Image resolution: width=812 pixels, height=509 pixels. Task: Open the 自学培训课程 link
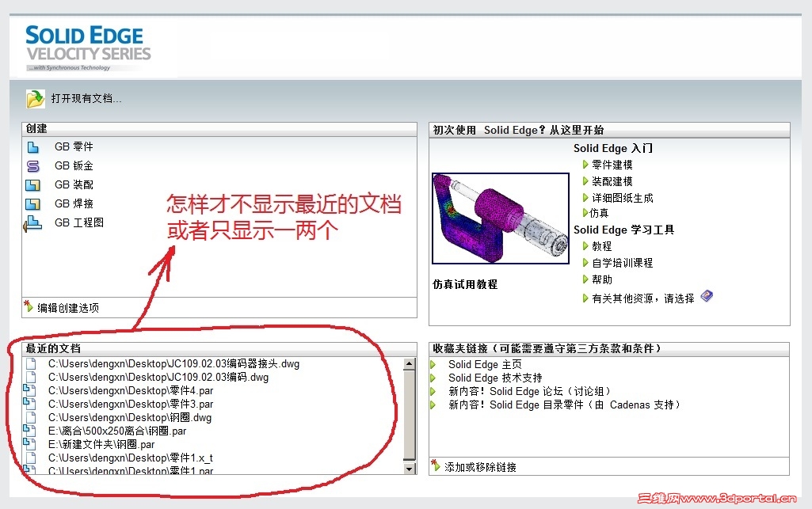[x=623, y=263]
